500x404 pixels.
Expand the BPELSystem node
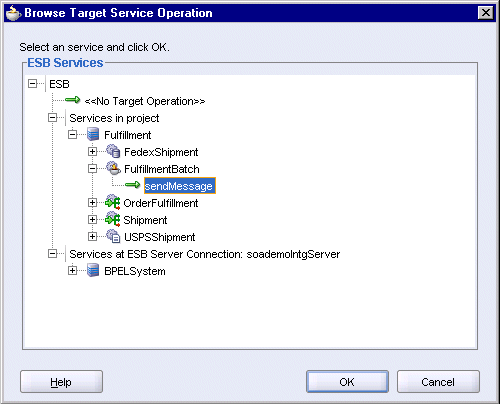(x=72, y=270)
